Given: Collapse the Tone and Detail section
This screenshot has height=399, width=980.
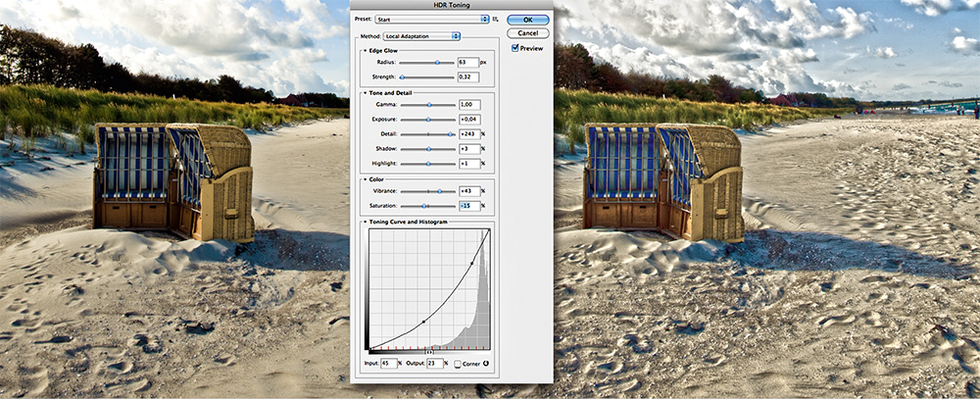Looking at the screenshot, I should tap(364, 92).
